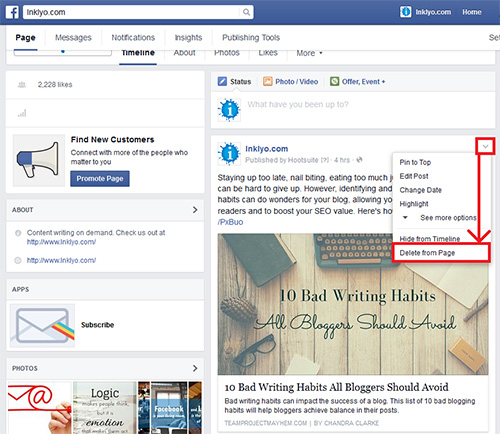The width and height of the screenshot is (500, 434).
Task: Click the APPS section header
Action: pos(20,289)
